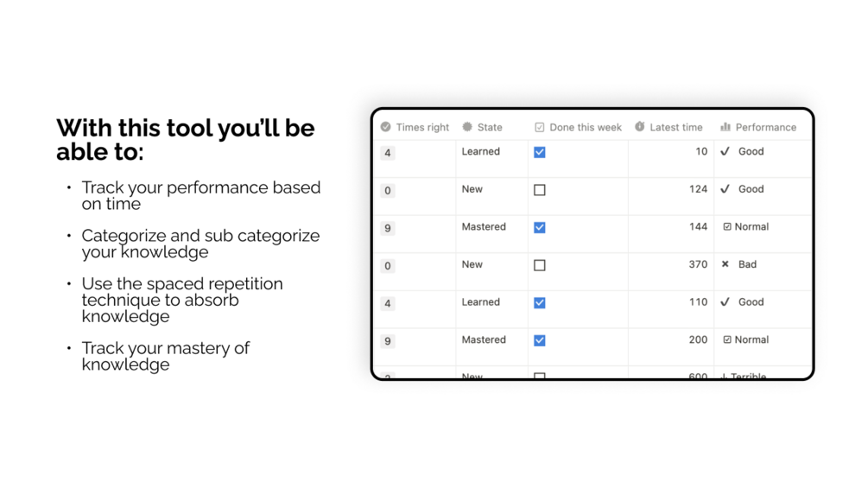Screen dimensions: 868x488
Task: Click the Done this week checkbox header icon
Action: (540, 127)
